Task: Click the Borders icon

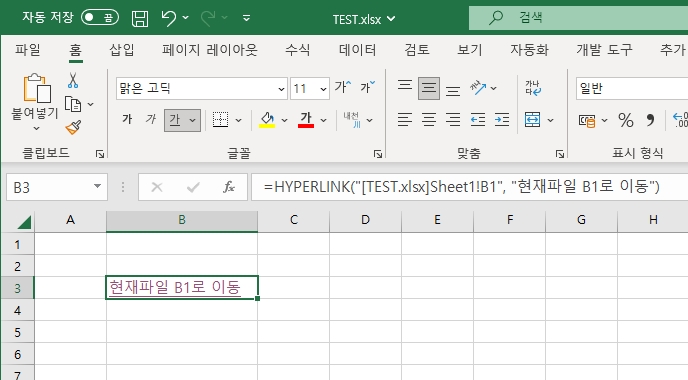Action: (x=220, y=119)
